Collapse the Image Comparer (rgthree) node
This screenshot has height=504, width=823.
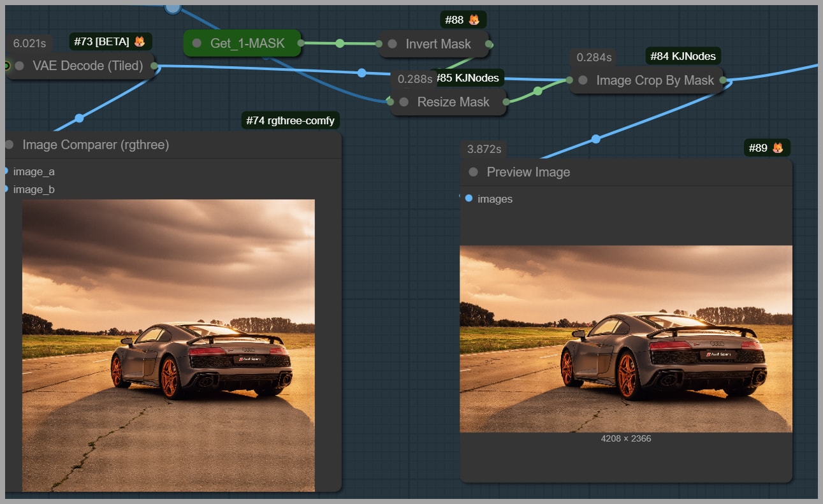point(9,145)
